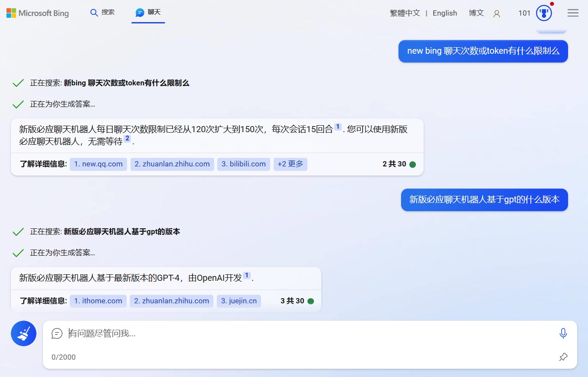Select the 聊天 tab
The height and width of the screenshot is (377, 588).
[148, 13]
